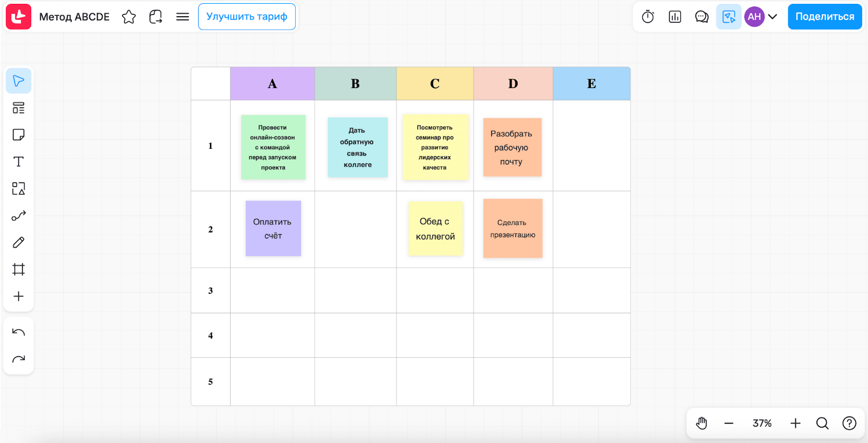Image resolution: width=868 pixels, height=443 pixels.
Task: Open the shapes tool
Action: [x=18, y=188]
